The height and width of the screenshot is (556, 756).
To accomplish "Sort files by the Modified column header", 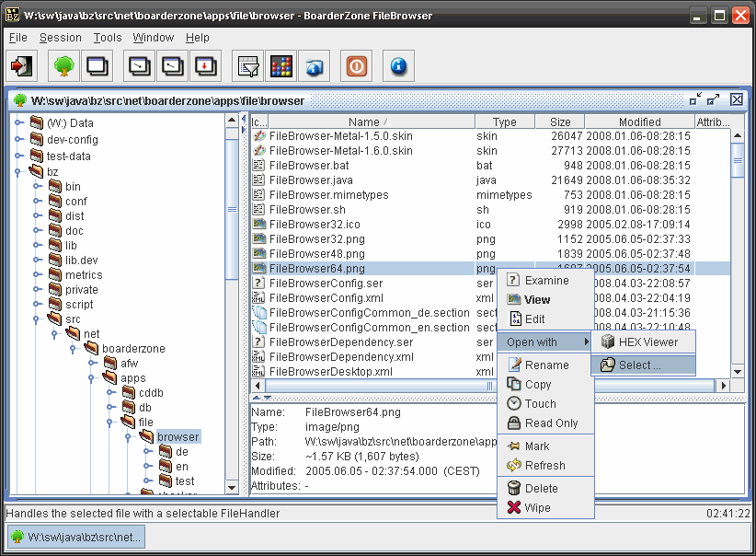I will coord(639,122).
